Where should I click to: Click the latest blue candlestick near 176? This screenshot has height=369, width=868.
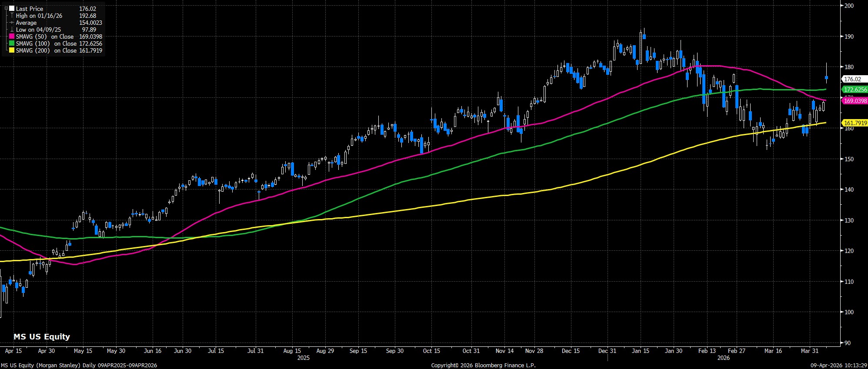[x=826, y=78]
